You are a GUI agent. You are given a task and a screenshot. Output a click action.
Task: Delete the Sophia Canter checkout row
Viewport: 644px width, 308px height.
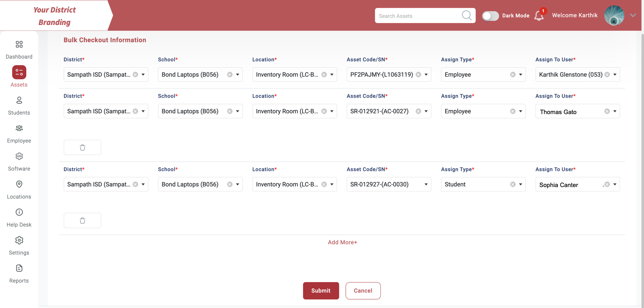click(82, 221)
